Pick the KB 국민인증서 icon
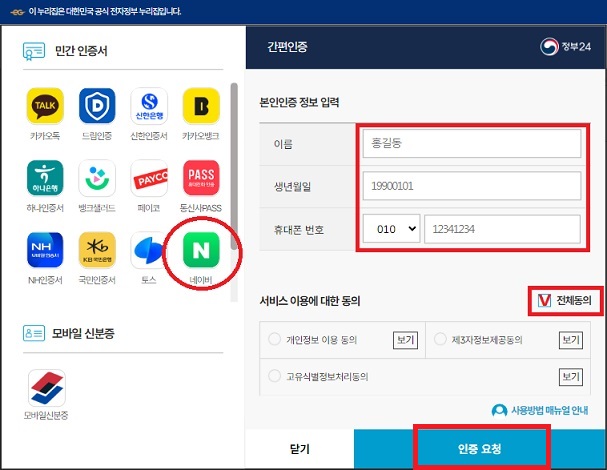 point(97,250)
